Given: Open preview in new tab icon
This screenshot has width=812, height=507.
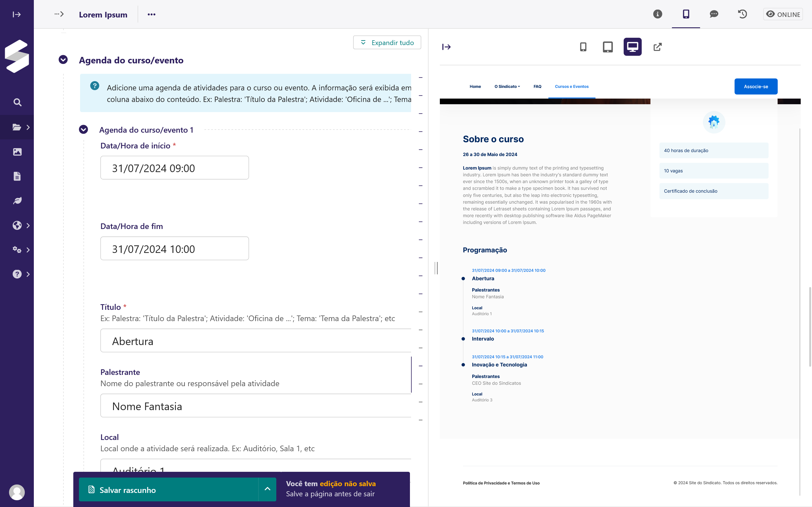Looking at the screenshot, I should tap(657, 47).
